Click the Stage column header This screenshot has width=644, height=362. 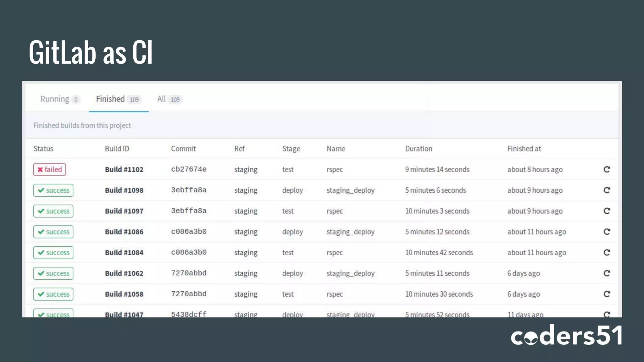[291, 149]
